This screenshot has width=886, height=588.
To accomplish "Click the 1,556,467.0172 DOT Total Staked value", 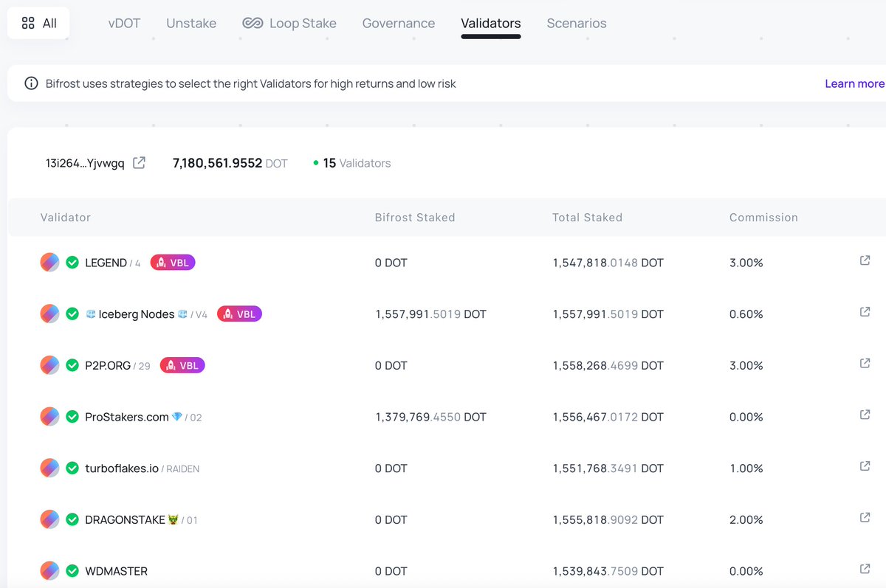I will pyautogui.click(x=608, y=417).
